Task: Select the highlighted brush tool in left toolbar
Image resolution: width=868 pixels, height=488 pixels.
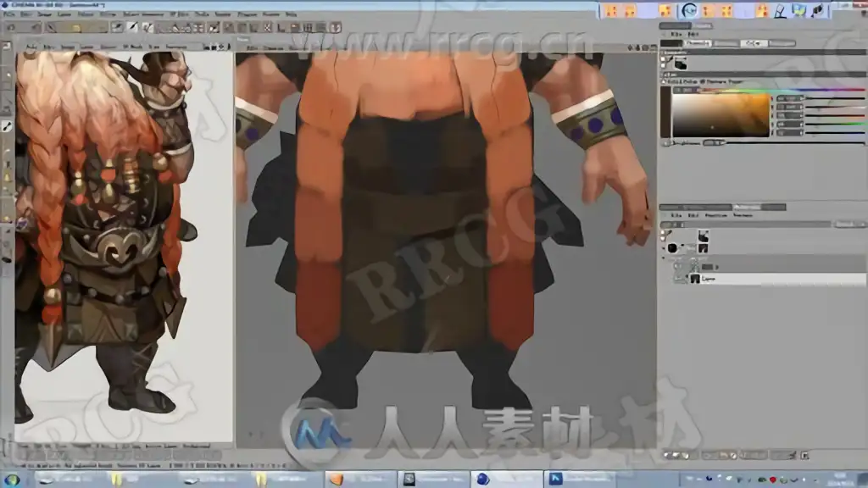Action: (x=7, y=127)
